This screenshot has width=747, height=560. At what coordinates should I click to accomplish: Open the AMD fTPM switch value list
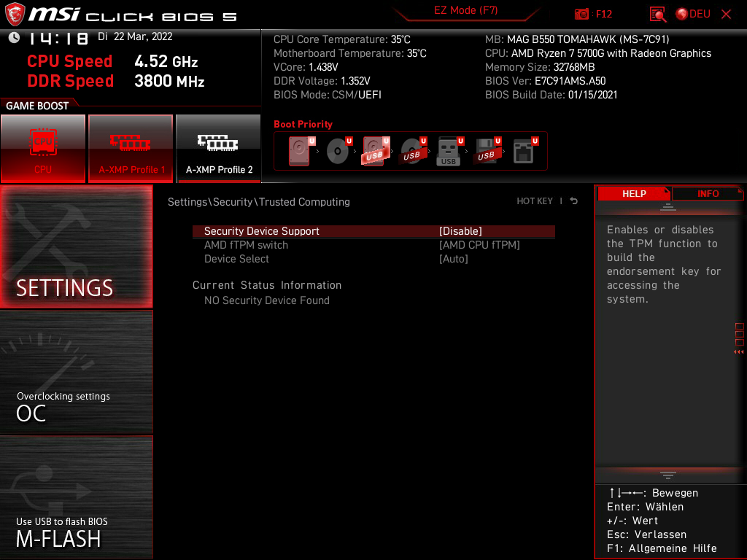click(x=479, y=245)
